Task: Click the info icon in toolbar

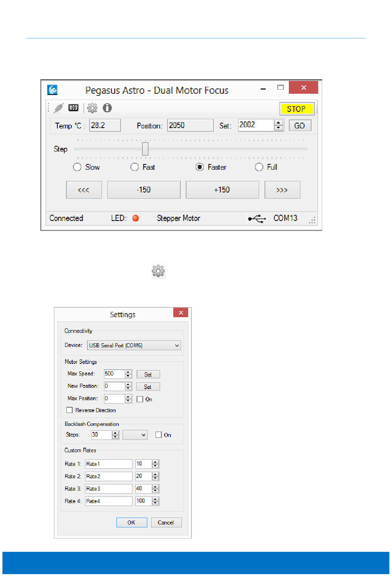Action: click(107, 108)
